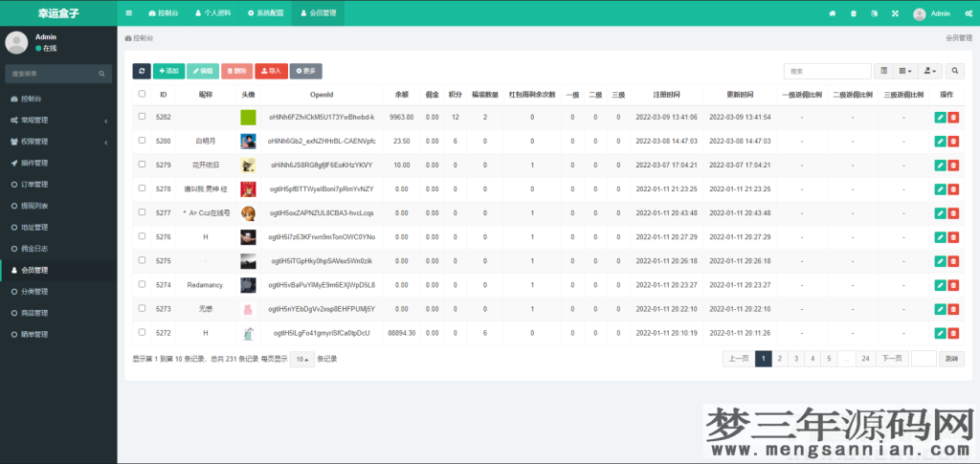Click the 控制台 breadcrumb link
This screenshot has height=464, width=980.
(x=140, y=38)
